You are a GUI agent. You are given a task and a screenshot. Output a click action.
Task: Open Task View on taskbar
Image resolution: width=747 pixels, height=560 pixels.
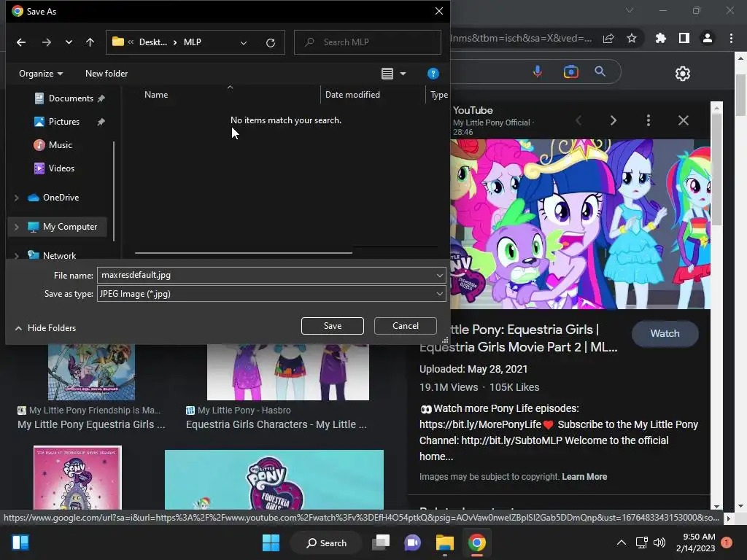(381, 542)
